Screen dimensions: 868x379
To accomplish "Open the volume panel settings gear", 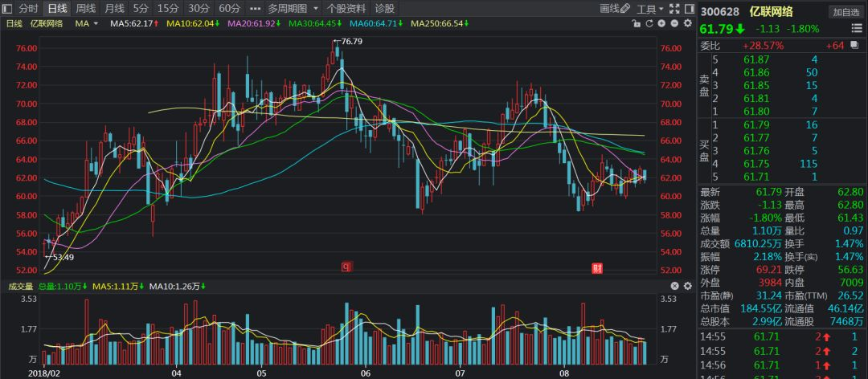I will click(x=687, y=286).
